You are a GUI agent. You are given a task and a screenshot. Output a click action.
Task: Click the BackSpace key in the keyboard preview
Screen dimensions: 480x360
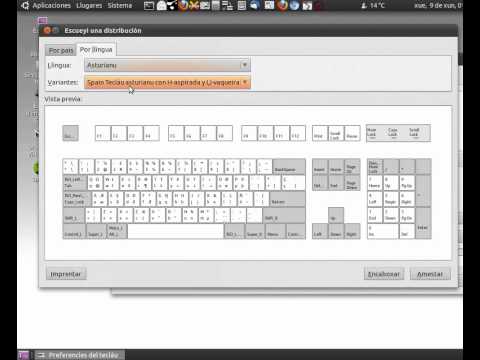[289, 166]
